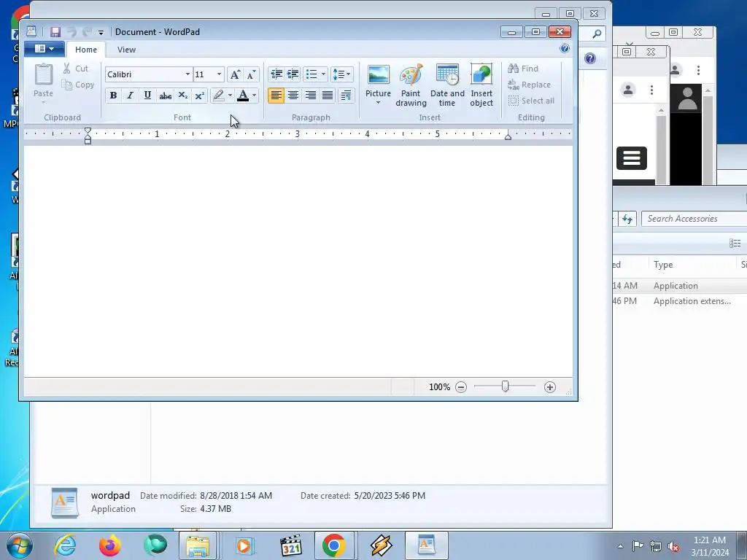This screenshot has height=560, width=747.
Task: Open the WordPad application menu button
Action: click(x=44, y=49)
